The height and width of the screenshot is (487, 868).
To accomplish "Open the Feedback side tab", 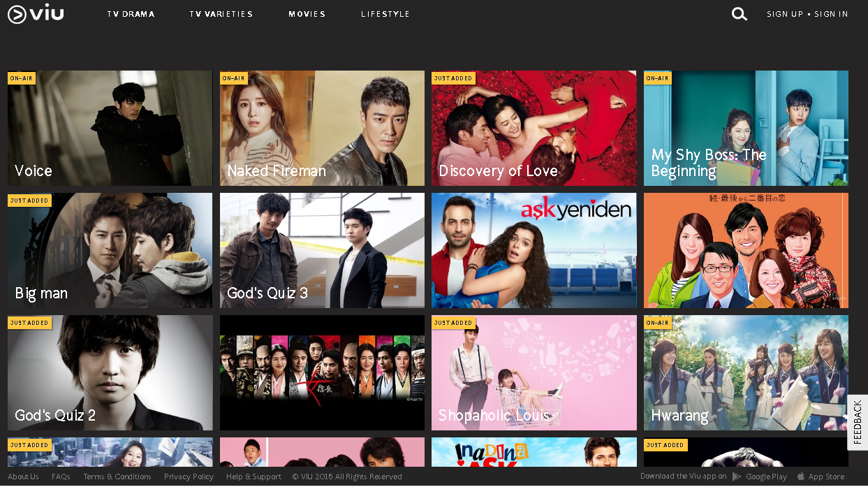I will click(858, 422).
